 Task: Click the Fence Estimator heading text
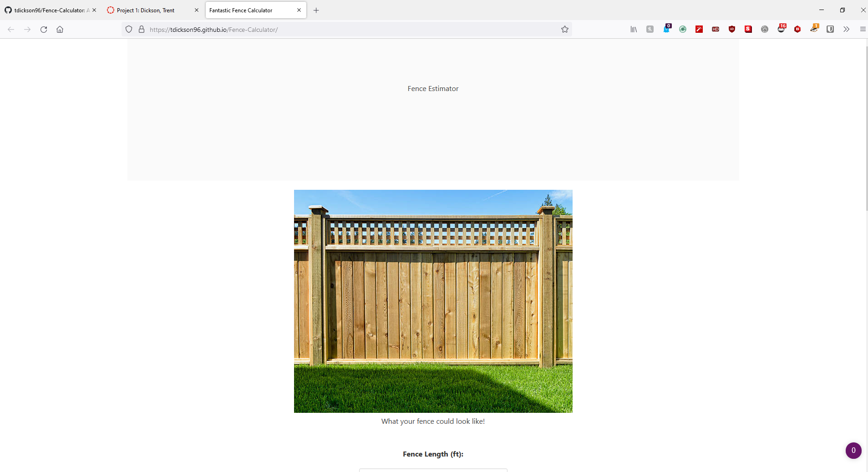(433, 89)
